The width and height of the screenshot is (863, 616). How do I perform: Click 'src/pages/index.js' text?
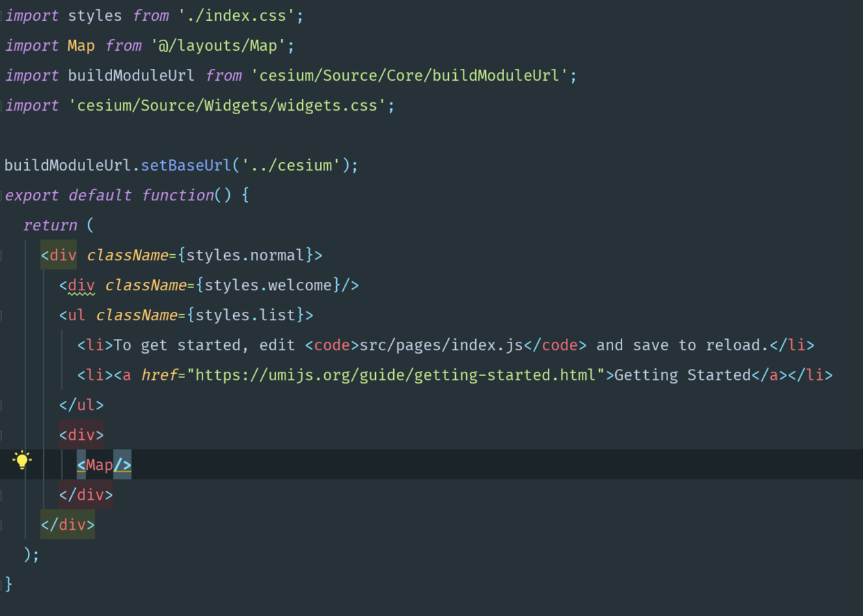pos(441,345)
